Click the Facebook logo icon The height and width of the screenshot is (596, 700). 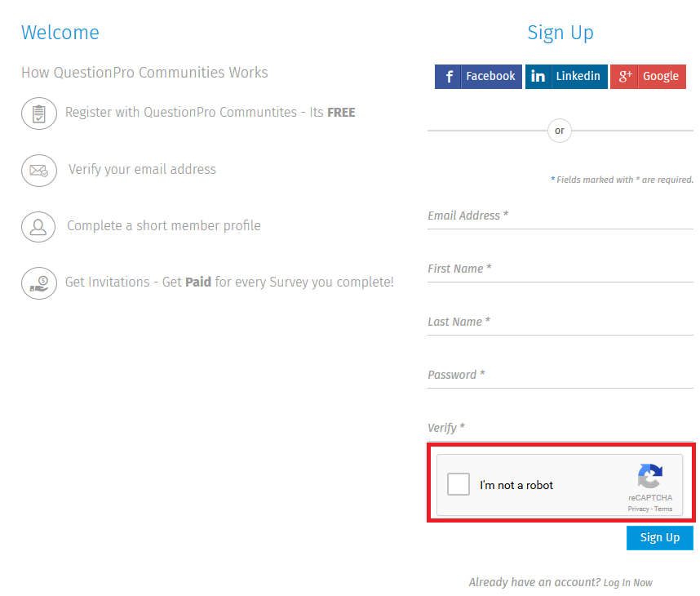tap(449, 77)
